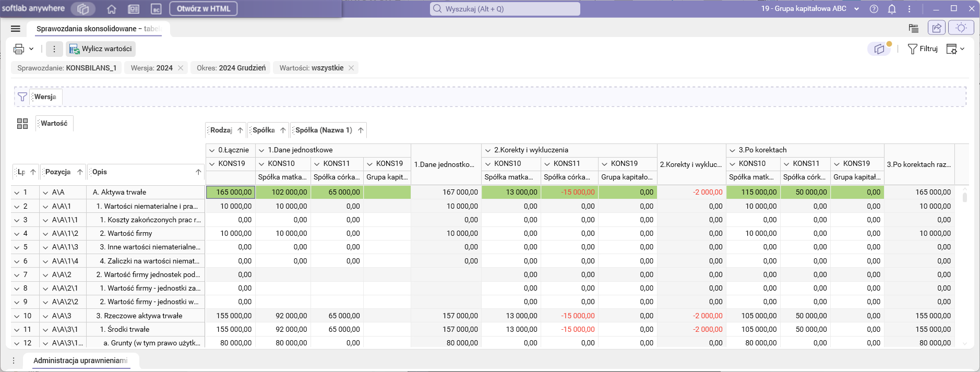Click the Otwórz w HTML button
Screen dimensions: 980x372
(x=204, y=9)
